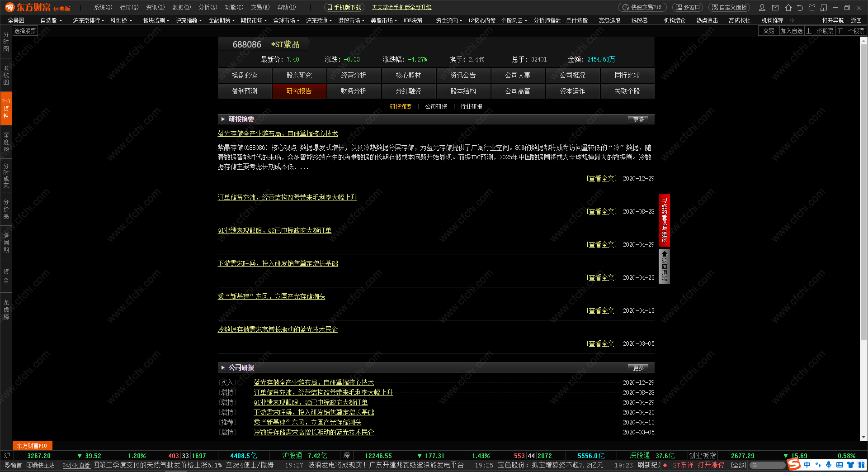Click the Sogou input method S icon

tap(794, 464)
